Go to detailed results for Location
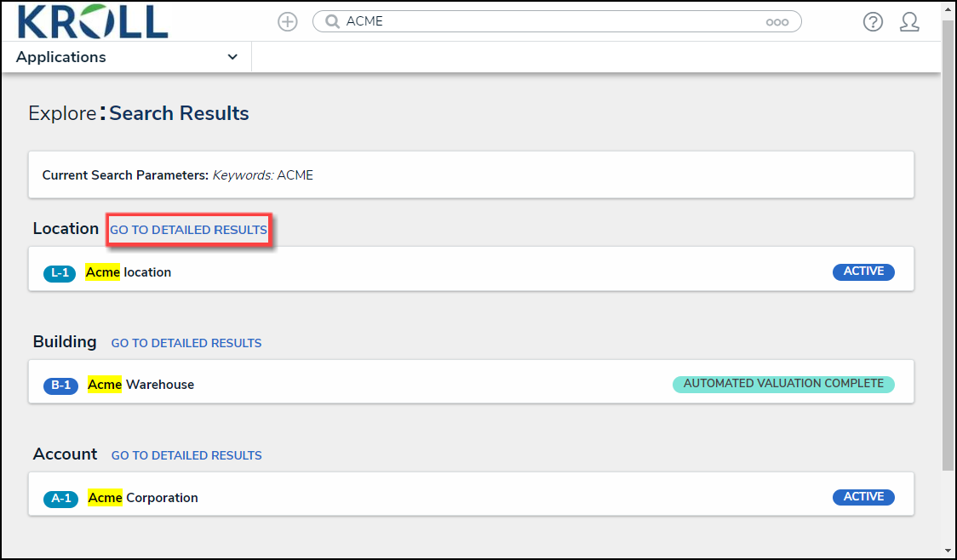Image resolution: width=957 pixels, height=560 pixels. [189, 230]
